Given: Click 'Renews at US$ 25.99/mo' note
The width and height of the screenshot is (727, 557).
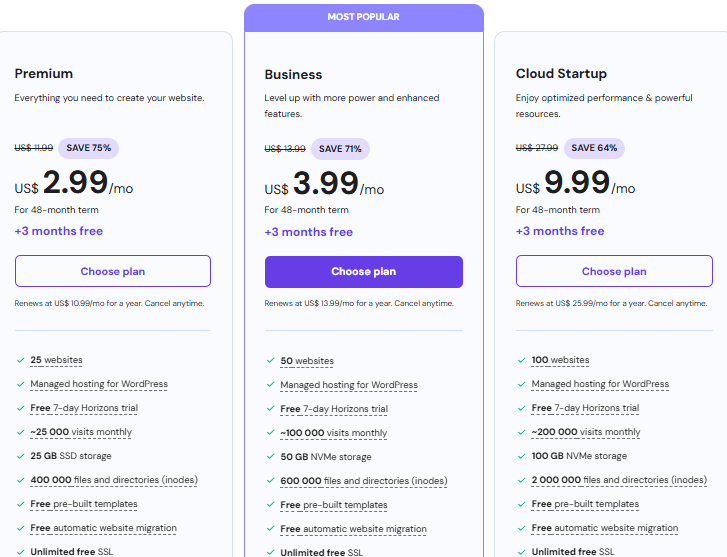Looking at the screenshot, I should click(612, 303).
